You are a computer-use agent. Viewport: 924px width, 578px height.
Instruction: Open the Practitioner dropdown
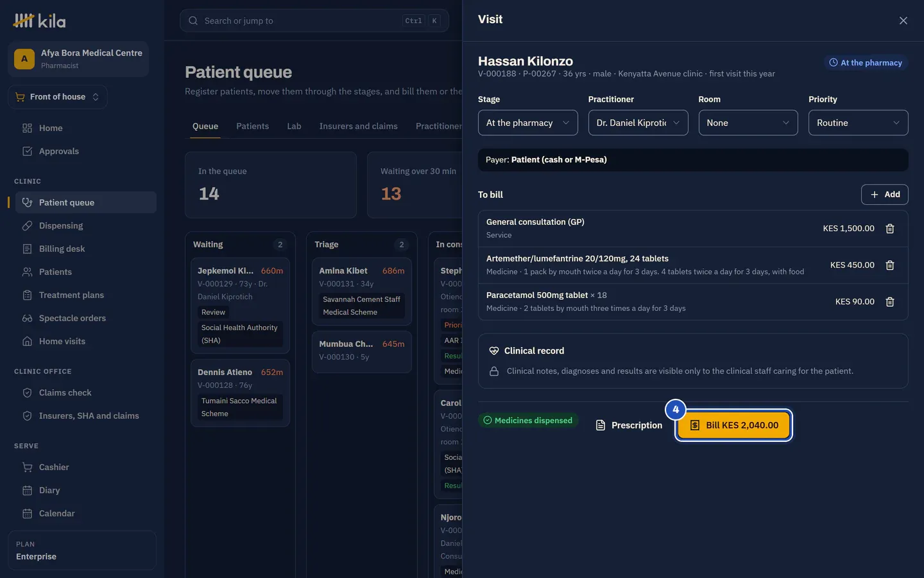click(638, 123)
